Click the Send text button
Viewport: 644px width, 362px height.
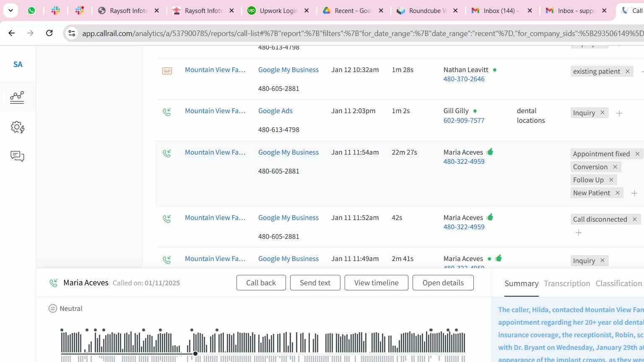(315, 283)
